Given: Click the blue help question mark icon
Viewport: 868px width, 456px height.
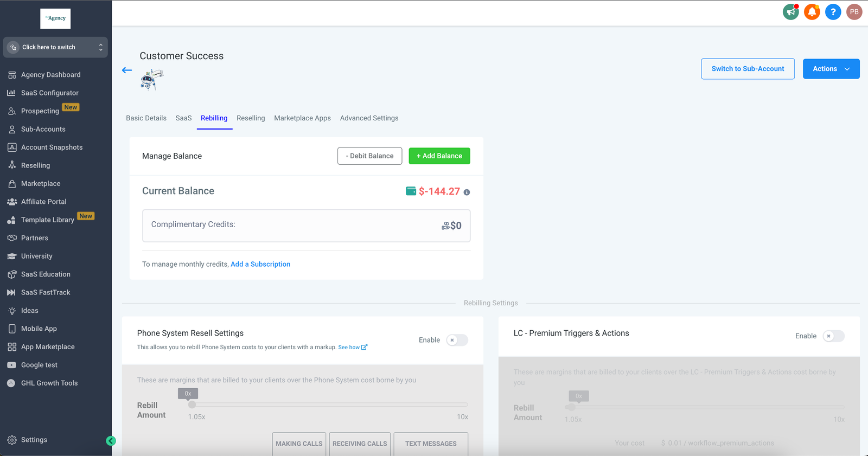Looking at the screenshot, I should 833,11.
